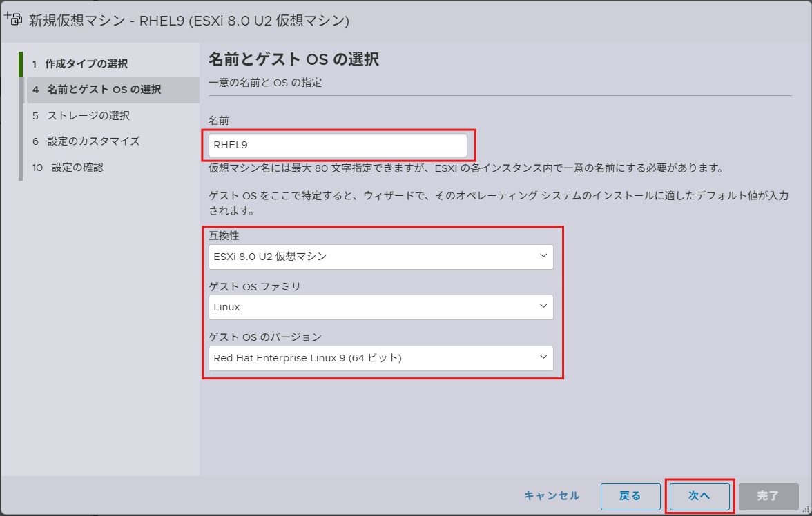Viewport: 812px width, 516px height.
Task: Click the ゲスト OS のバージョン label
Action: [265, 337]
